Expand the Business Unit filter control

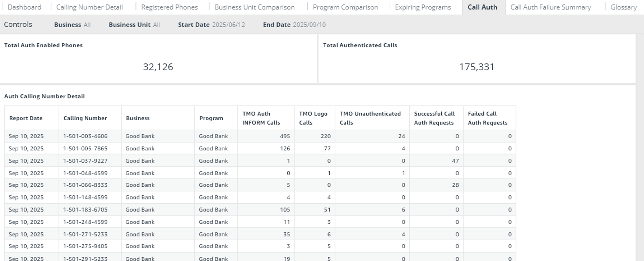(134, 25)
